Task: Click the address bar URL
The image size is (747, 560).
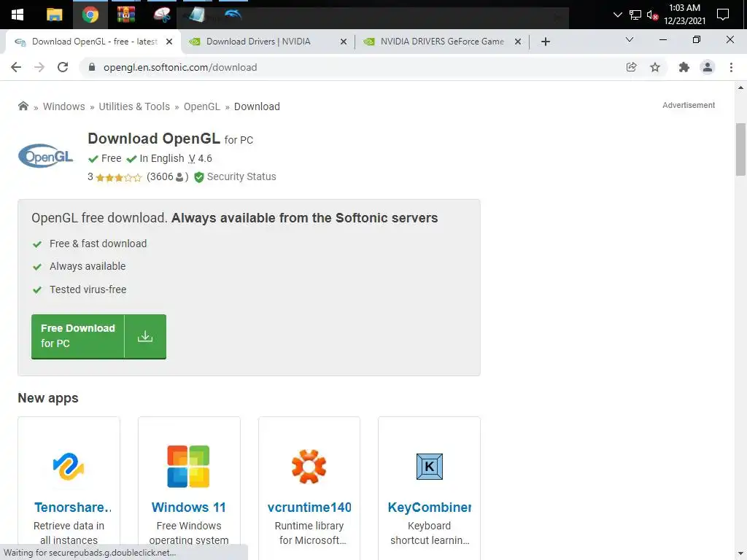Action: point(180,67)
